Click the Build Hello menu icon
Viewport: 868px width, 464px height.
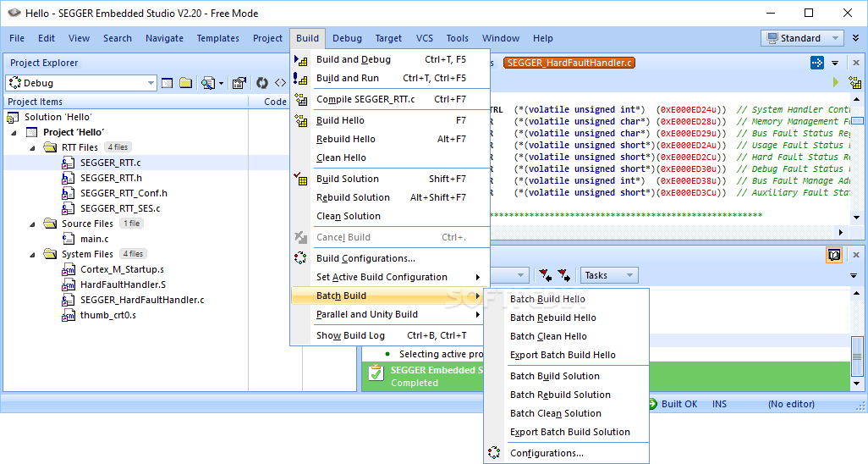point(300,120)
